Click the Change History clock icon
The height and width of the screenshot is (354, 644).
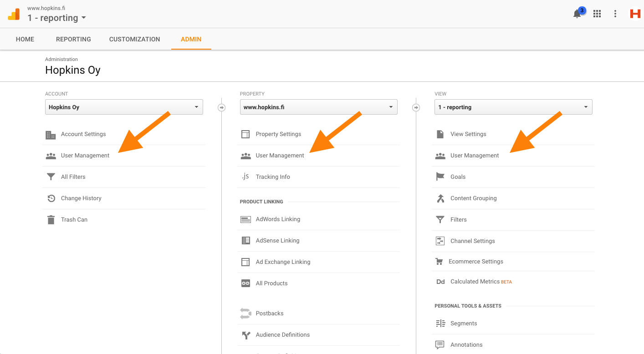[51, 198]
